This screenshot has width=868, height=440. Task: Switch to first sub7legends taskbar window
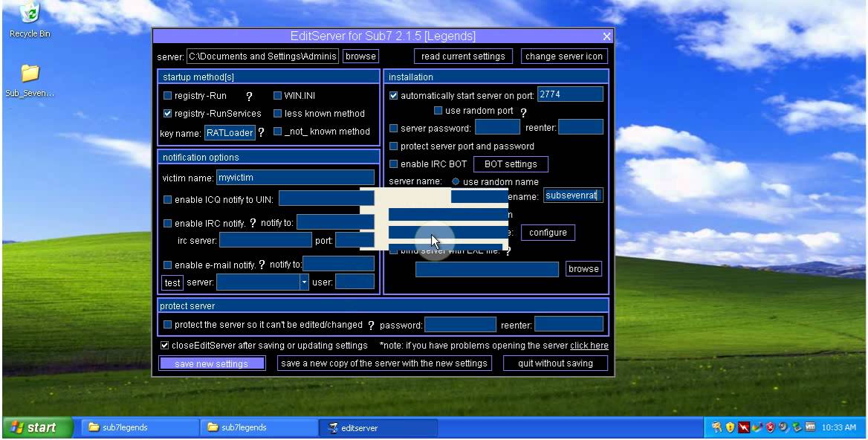coord(140,427)
